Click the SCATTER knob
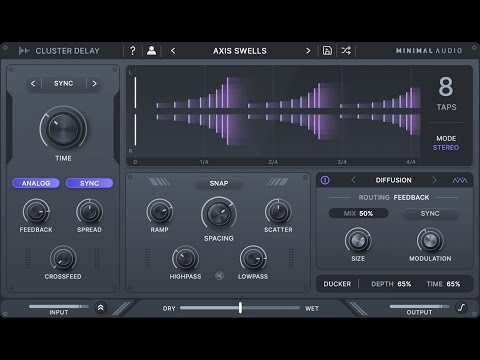The width and height of the screenshot is (480, 360). pos(278,212)
